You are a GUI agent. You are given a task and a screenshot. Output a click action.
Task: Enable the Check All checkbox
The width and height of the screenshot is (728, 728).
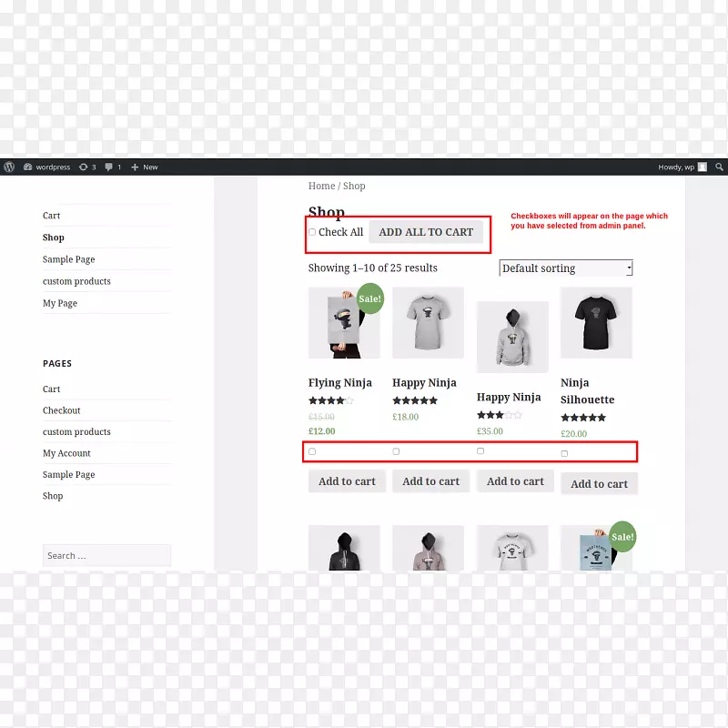pos(312,232)
